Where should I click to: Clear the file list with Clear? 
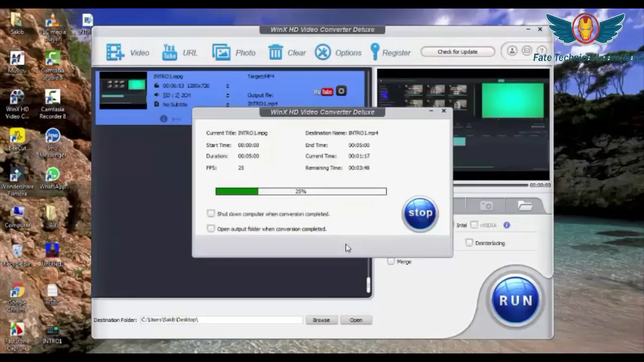click(x=287, y=52)
